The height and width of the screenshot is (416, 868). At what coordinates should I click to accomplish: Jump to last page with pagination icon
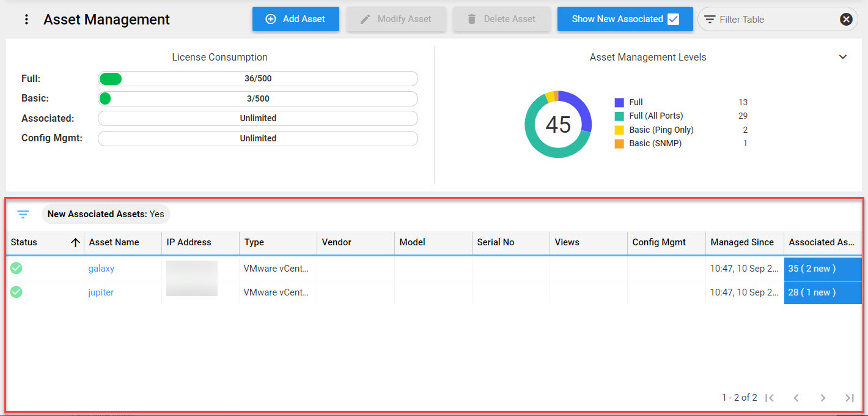(849, 398)
